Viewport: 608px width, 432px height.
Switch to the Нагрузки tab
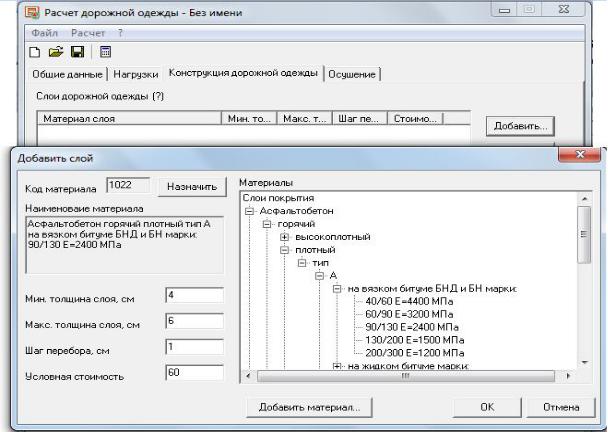pos(136,74)
